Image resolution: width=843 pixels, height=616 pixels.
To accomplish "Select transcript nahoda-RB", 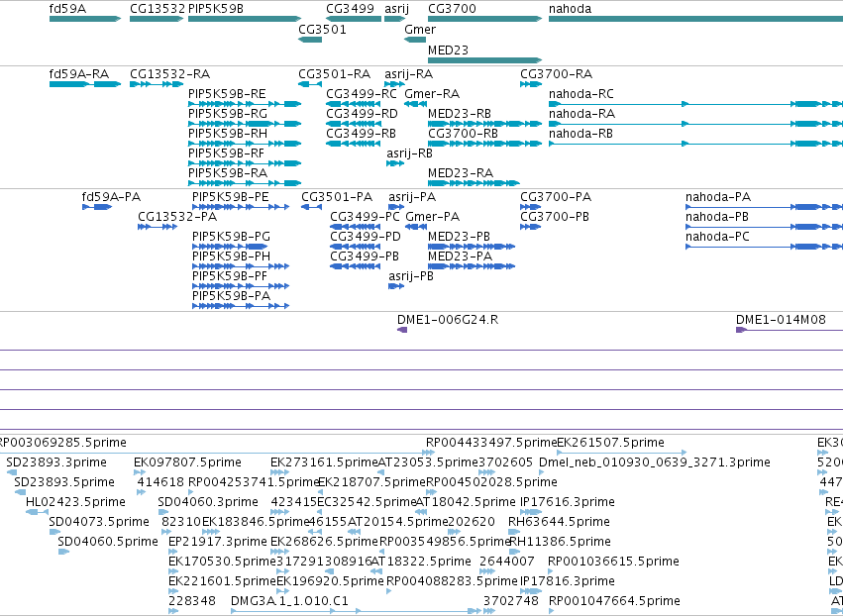I will point(695,144).
